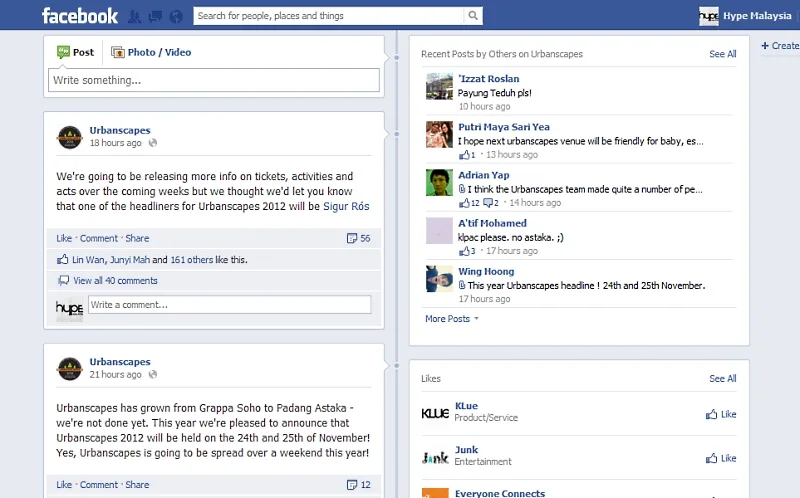Open audience globe icon on 18 hours post
The image size is (800, 498).
pyautogui.click(x=153, y=143)
